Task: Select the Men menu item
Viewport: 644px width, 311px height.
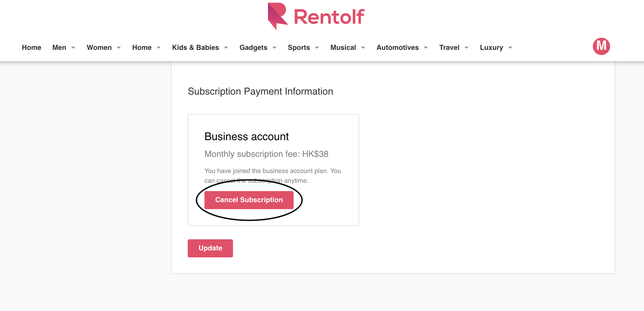Action: click(59, 47)
